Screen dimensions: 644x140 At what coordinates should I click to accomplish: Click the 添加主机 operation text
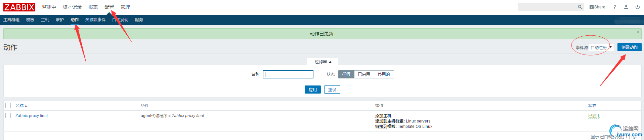(383, 116)
